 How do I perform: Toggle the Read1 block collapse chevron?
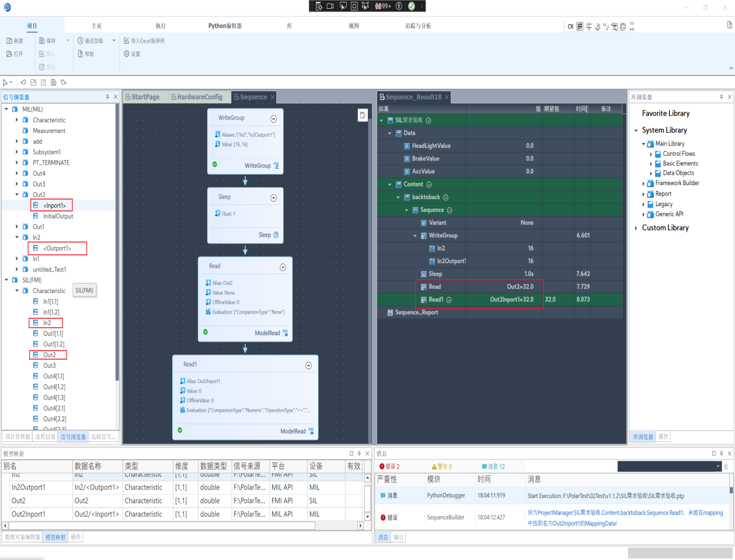pyautogui.click(x=309, y=366)
